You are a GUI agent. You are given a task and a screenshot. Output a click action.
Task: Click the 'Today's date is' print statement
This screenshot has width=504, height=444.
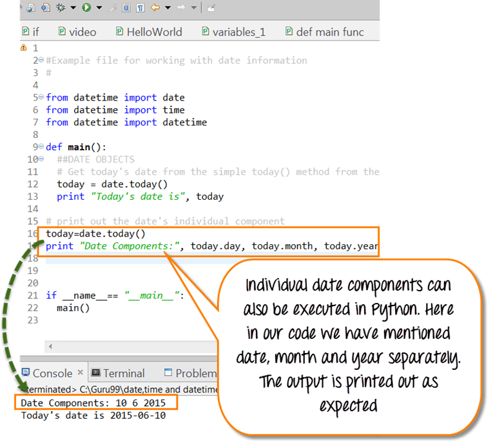point(140,197)
